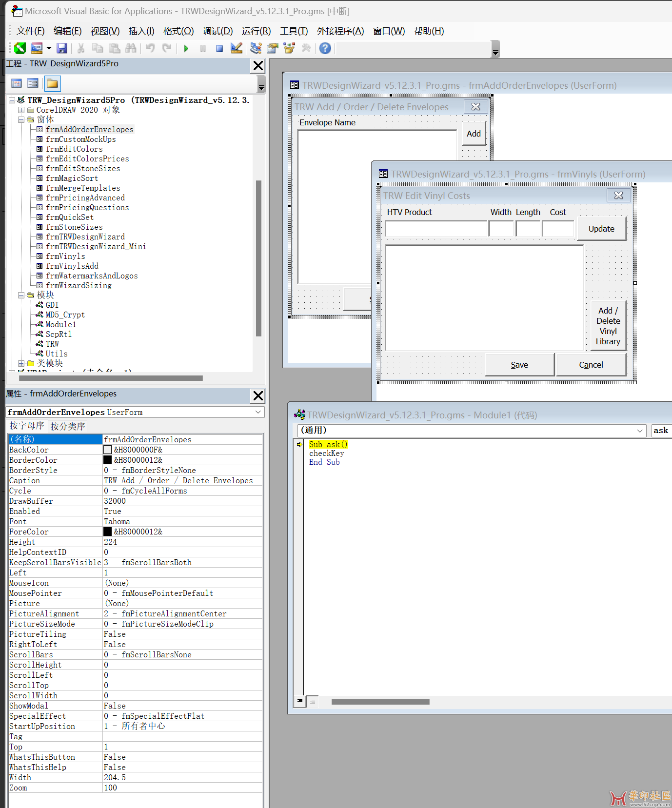The width and height of the screenshot is (672, 808).
Task: Open the 视图(V) menu
Action: click(105, 31)
